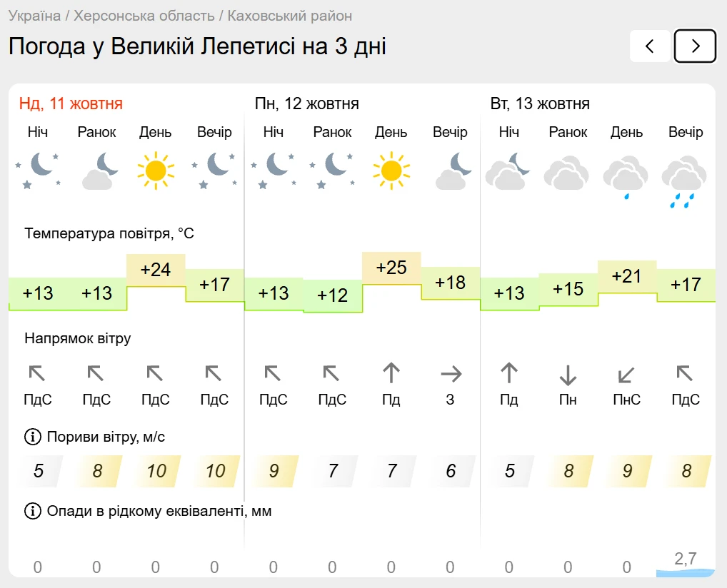The width and height of the screenshot is (727, 588).
Task: Click the sun icon for Monday daytime
Action: pyautogui.click(x=391, y=171)
